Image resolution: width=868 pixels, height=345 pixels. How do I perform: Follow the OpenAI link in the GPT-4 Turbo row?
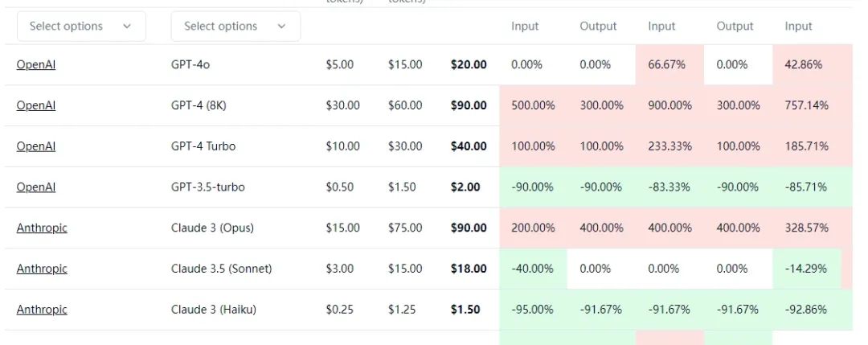pyautogui.click(x=36, y=146)
